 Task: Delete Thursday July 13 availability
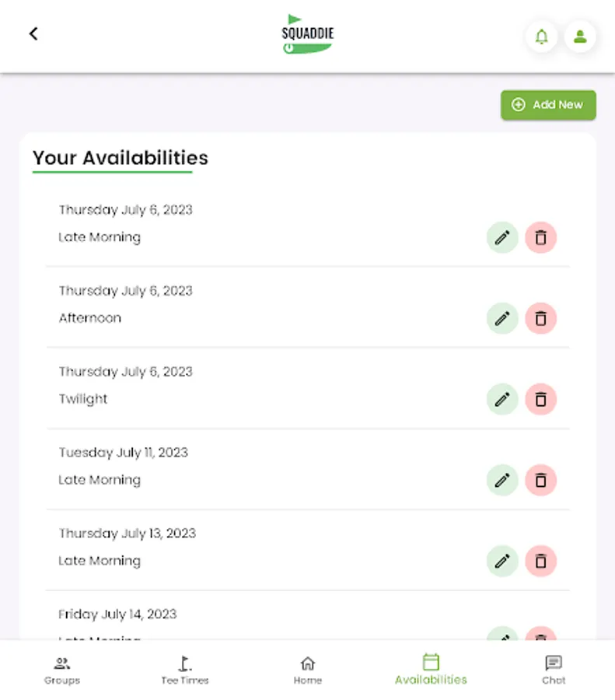tap(541, 561)
